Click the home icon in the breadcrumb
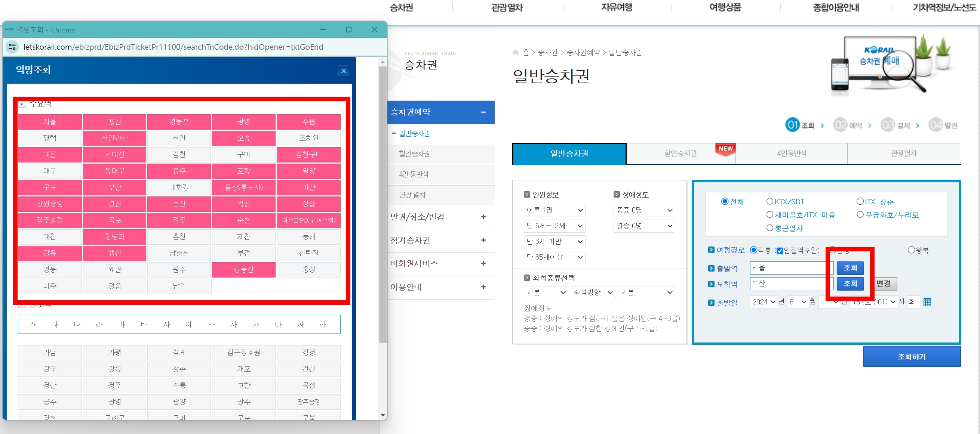980x434 pixels. click(516, 52)
